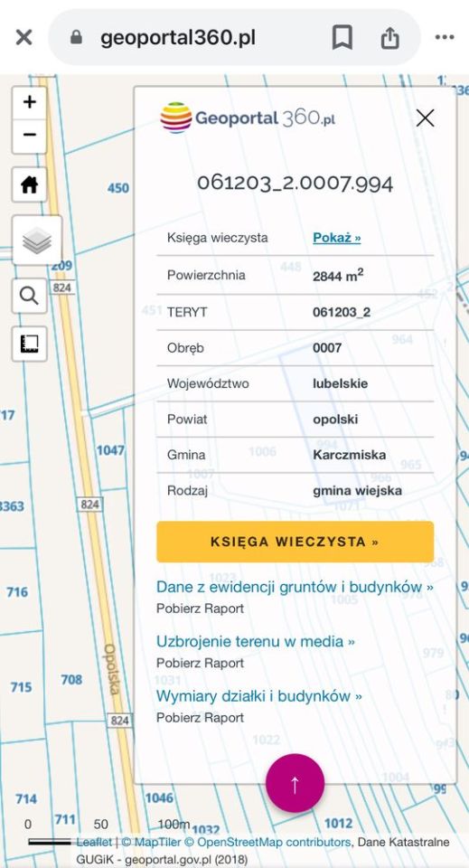
Task: Return map to home view
Action: 29,184
